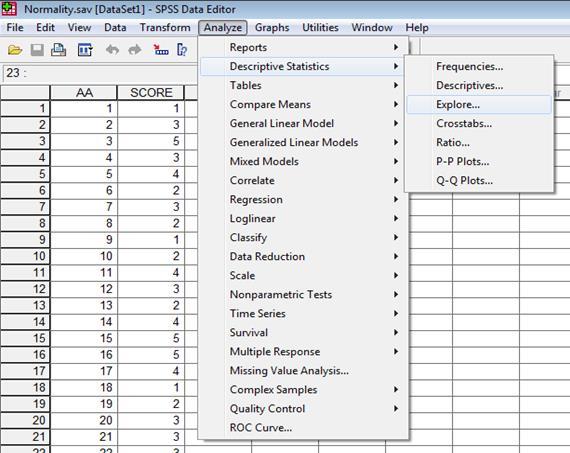Click the SPSS application icon in title bar
570x453 pixels.
pos(9,9)
